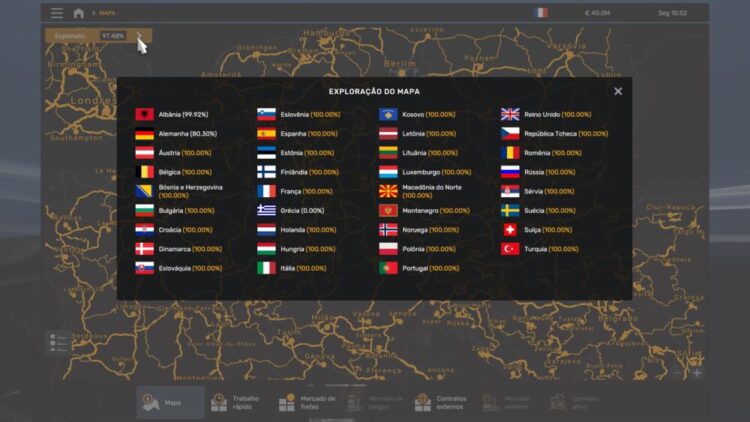Click the Latvia flag icon
This screenshot has width=750, height=422.
[388, 133]
